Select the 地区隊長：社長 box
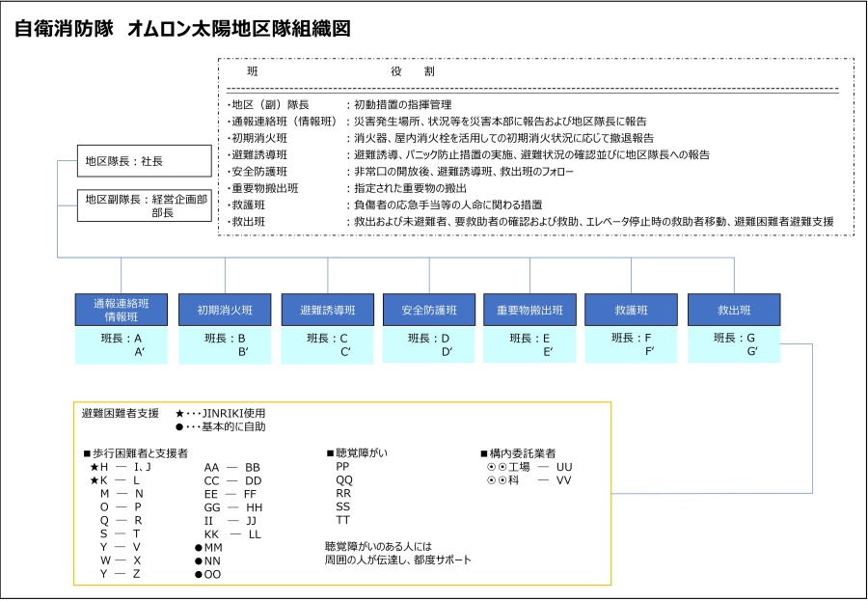This screenshot has height=601, width=868. (x=145, y=161)
